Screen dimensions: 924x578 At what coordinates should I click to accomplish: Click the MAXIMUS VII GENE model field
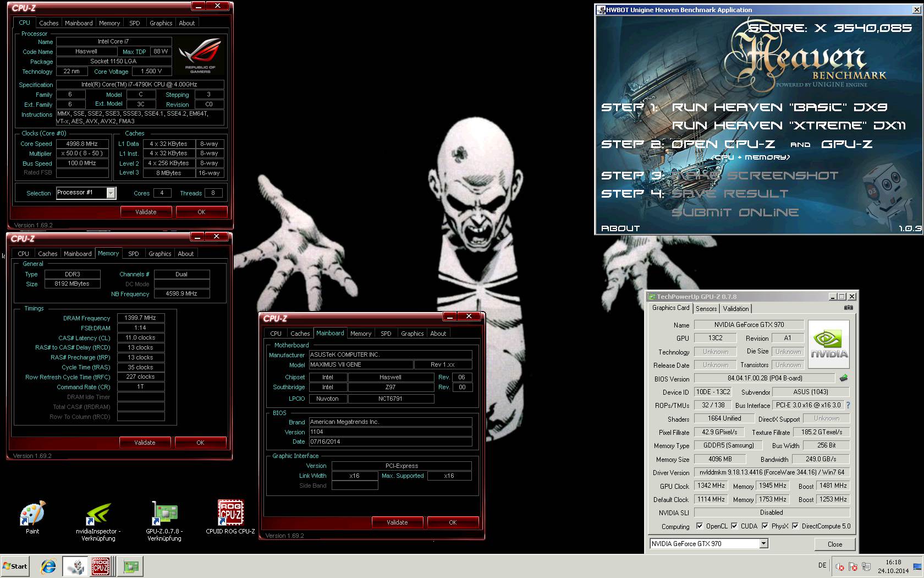pos(360,364)
